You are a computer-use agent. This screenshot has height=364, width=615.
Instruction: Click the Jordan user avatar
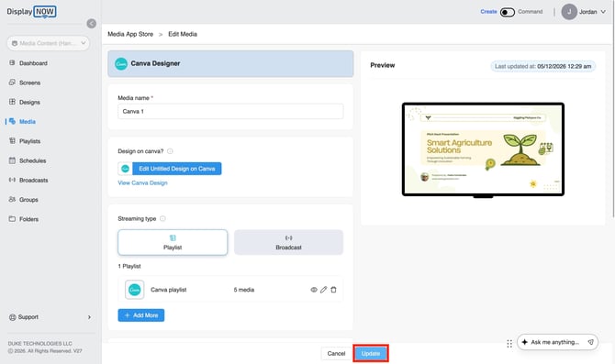click(x=569, y=12)
